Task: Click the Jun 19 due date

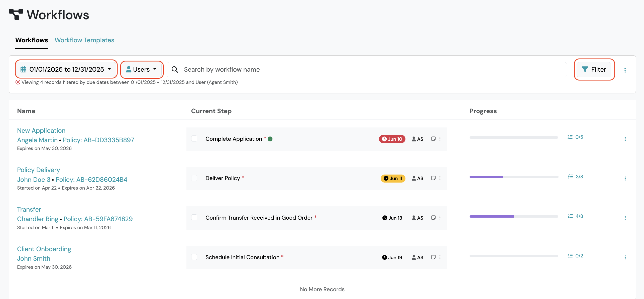Action: pos(392,257)
